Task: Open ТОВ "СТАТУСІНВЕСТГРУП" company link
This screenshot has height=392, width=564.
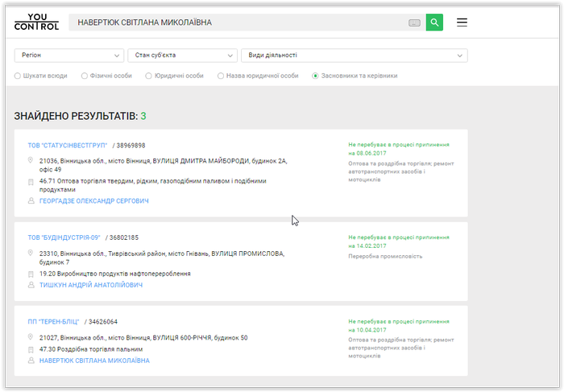Action: pyautogui.click(x=68, y=146)
